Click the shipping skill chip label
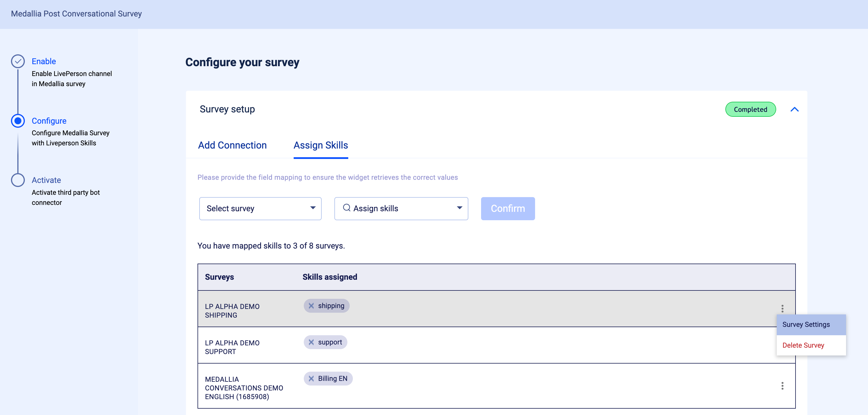 (331, 306)
